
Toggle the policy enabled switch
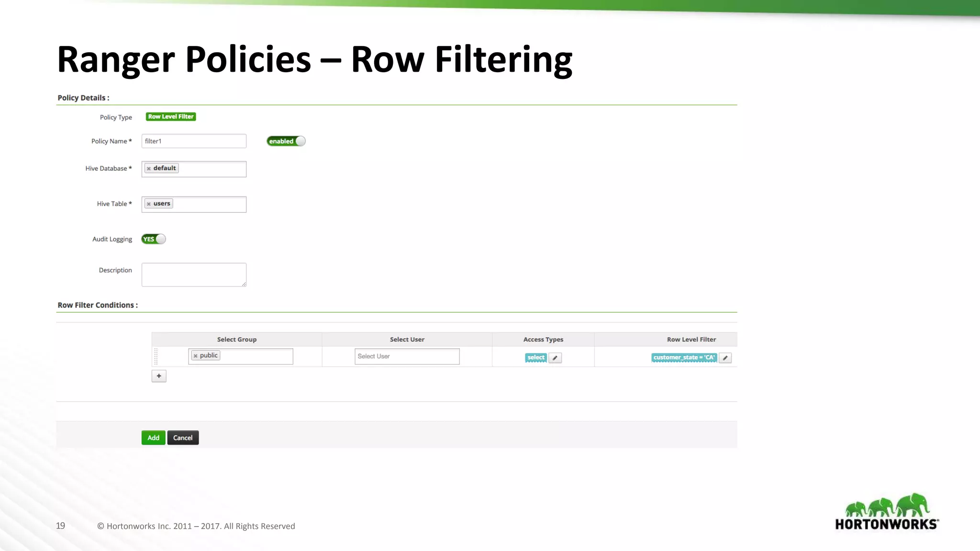[286, 141]
